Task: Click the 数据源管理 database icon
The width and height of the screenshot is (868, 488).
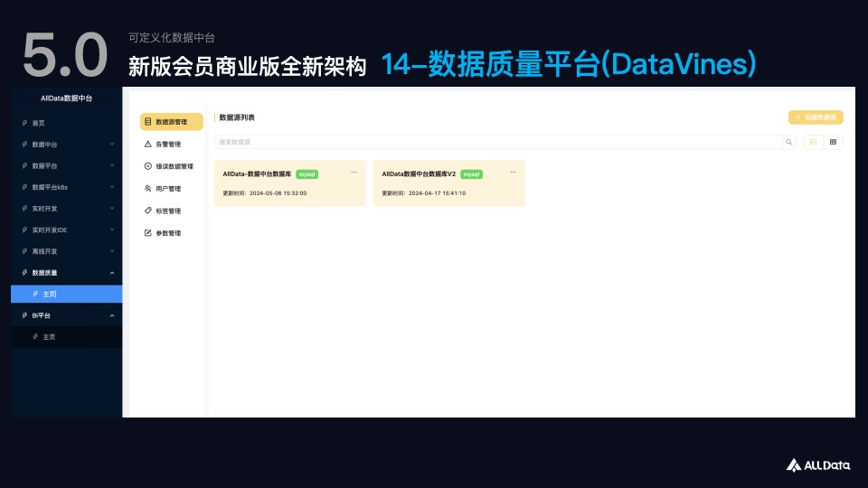Action: coord(147,122)
